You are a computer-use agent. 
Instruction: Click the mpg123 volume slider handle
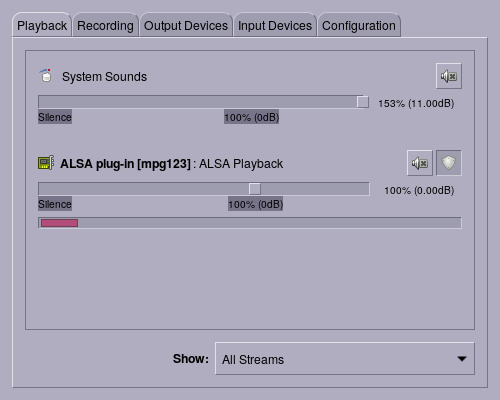255,189
